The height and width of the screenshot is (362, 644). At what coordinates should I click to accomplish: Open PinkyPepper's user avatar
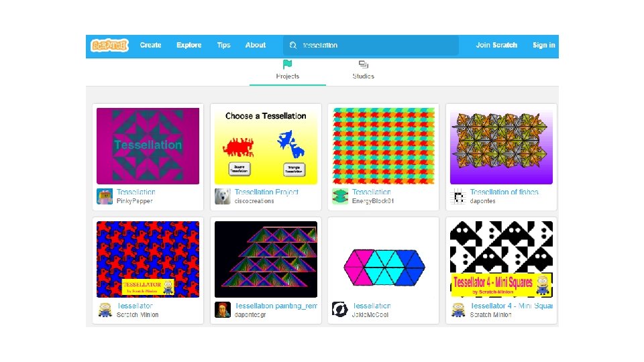coord(105,196)
